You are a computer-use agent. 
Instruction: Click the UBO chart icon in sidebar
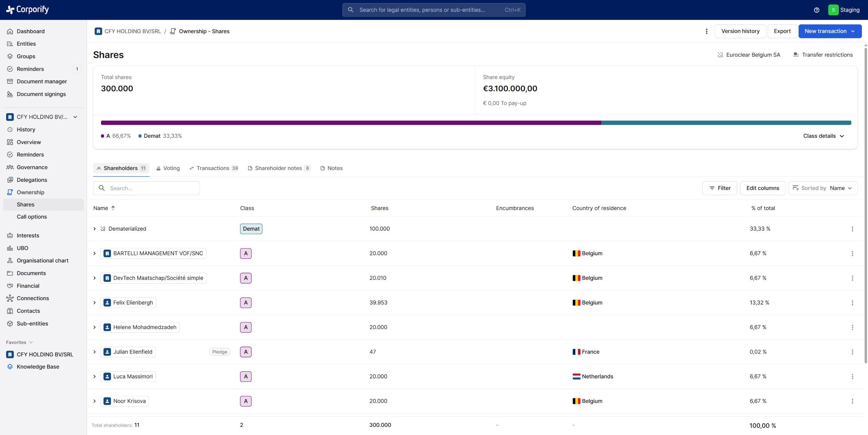pyautogui.click(x=10, y=248)
